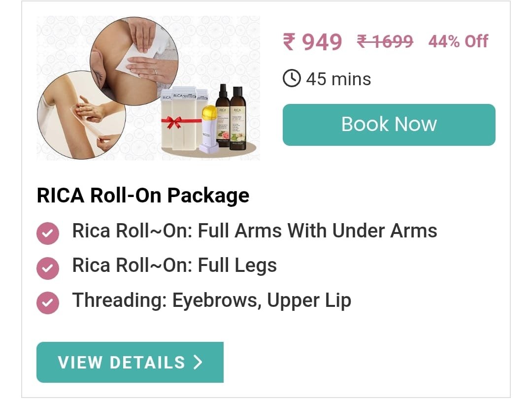Click Threading: Eyebrows, Upper Lip text
Screen dimensions: 532x399
tap(212, 300)
